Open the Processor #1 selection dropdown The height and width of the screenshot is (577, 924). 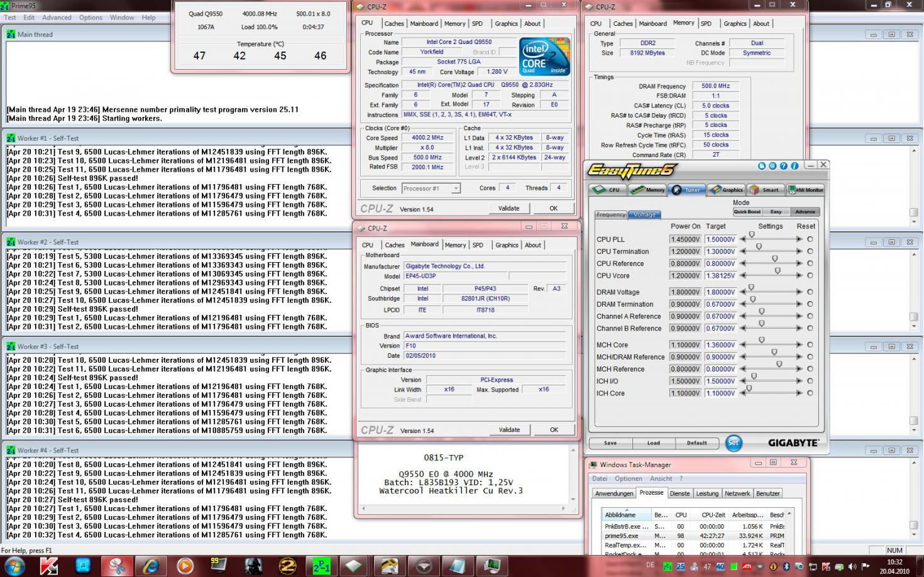[x=431, y=189]
